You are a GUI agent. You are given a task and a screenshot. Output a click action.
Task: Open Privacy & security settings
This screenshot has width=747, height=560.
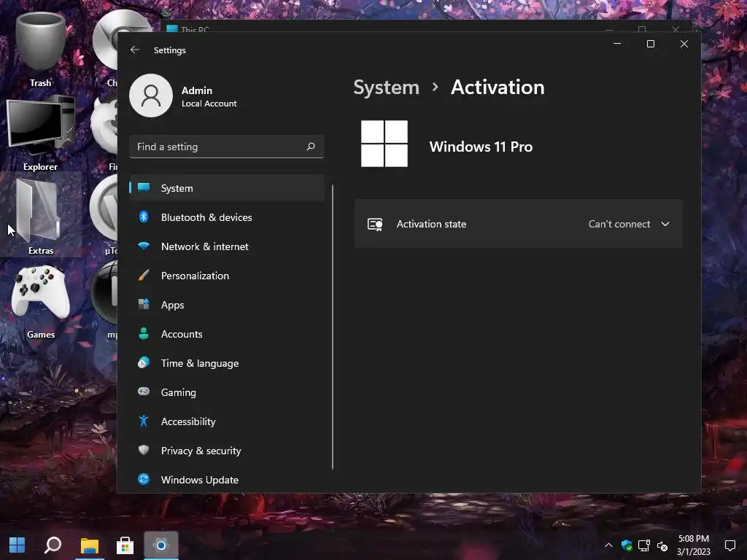(227, 451)
